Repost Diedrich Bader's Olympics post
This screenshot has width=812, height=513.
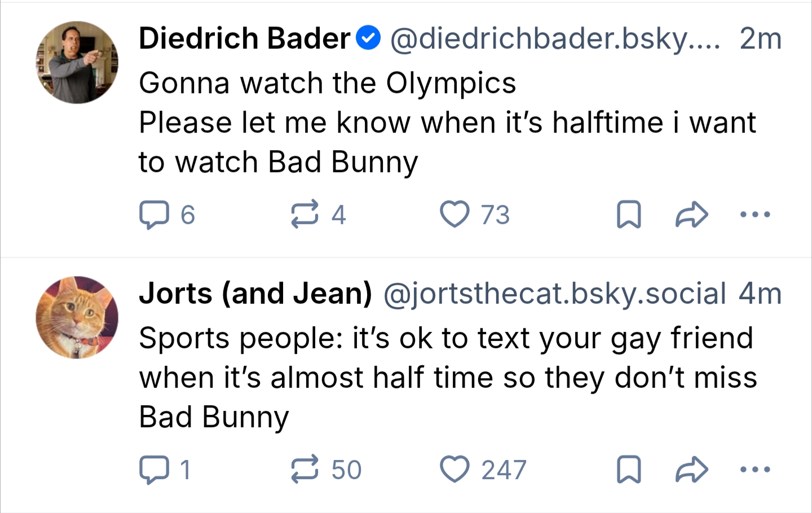point(304,215)
